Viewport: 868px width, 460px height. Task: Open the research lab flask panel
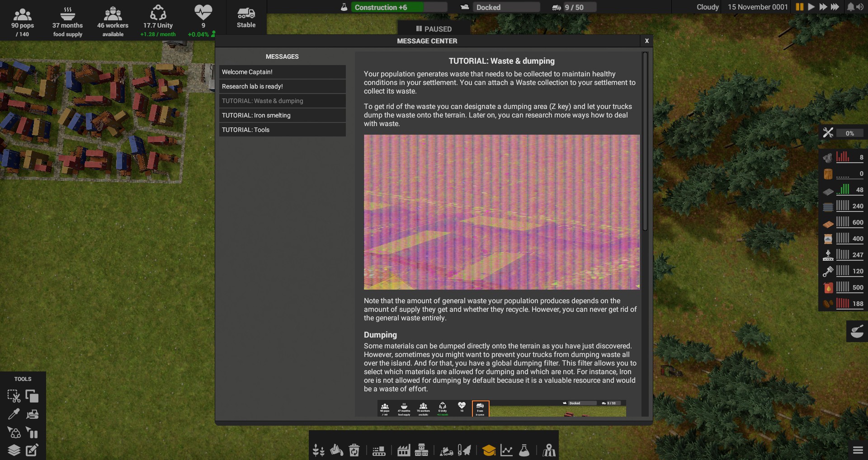524,450
